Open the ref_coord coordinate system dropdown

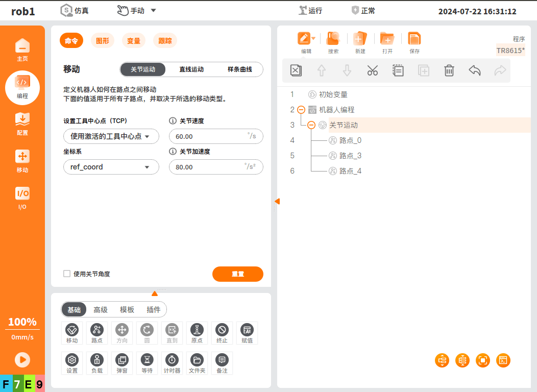click(x=111, y=167)
